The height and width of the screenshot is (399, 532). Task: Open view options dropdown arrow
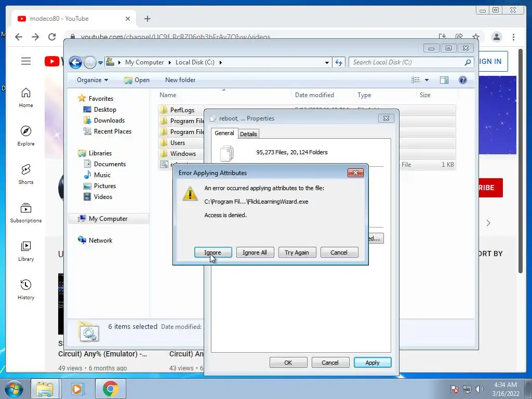point(427,80)
